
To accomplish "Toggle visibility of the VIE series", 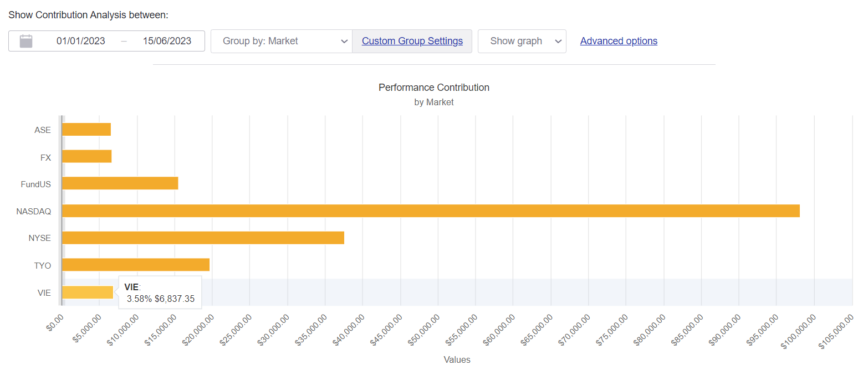I will (x=86, y=292).
